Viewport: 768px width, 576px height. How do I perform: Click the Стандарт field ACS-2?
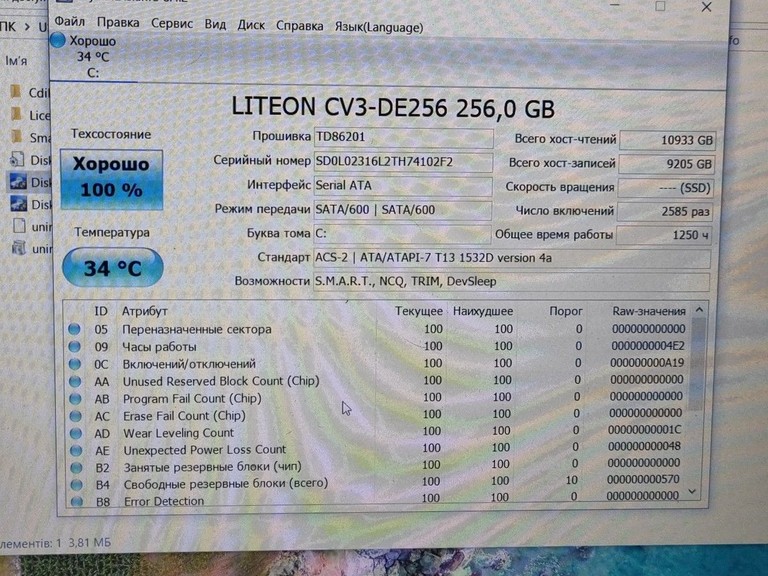[x=511, y=258]
